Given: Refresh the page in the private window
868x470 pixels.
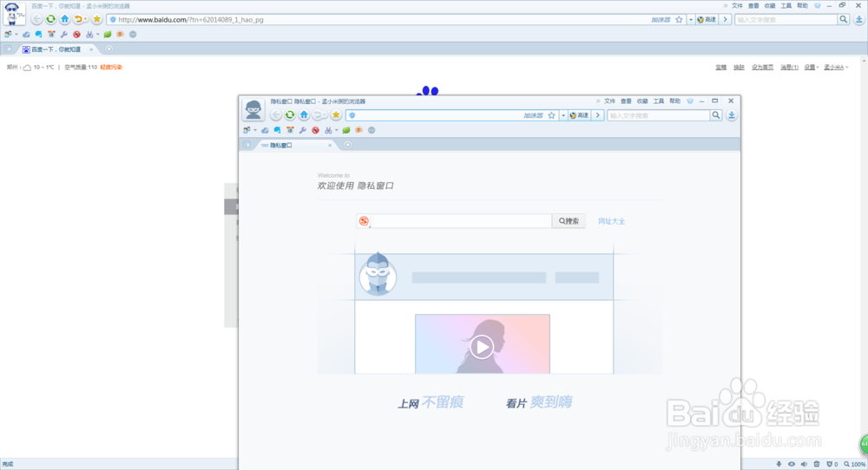Looking at the screenshot, I should click(290, 115).
